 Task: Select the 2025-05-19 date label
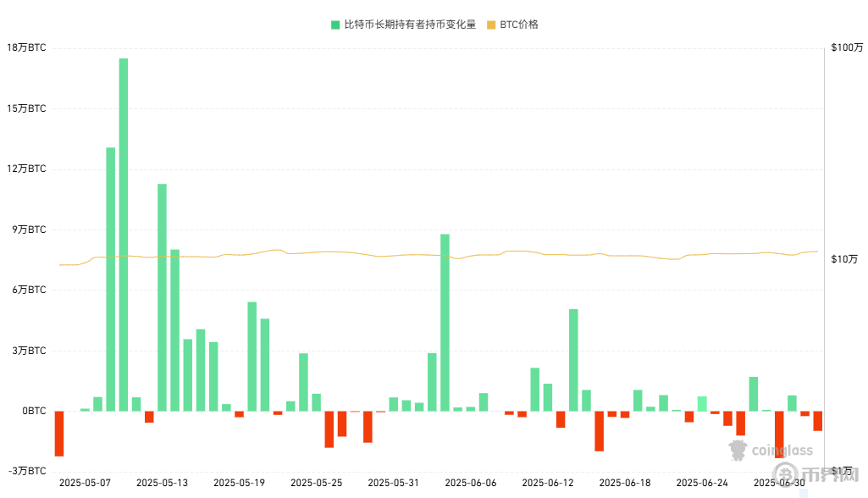[x=239, y=483]
